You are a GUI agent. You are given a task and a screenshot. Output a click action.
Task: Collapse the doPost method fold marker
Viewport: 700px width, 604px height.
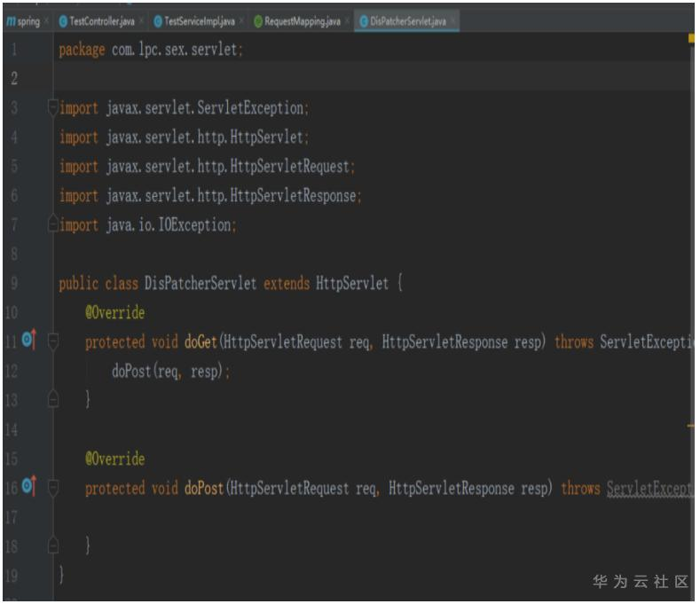[53, 488]
